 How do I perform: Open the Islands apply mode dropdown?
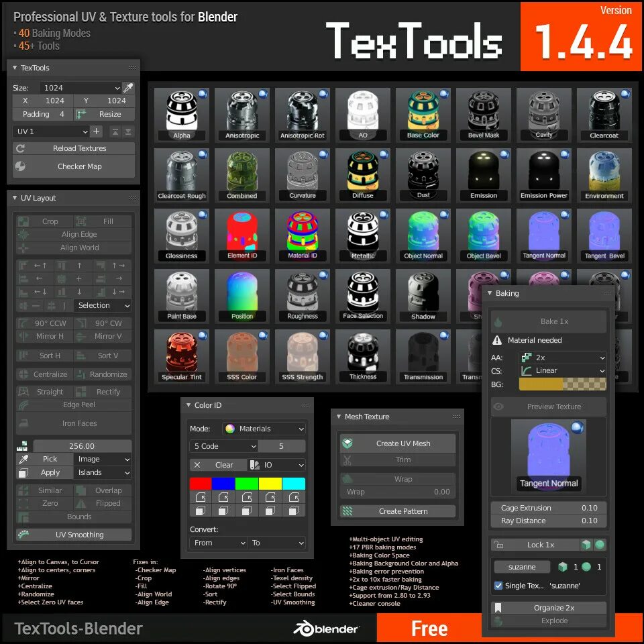[x=103, y=472]
